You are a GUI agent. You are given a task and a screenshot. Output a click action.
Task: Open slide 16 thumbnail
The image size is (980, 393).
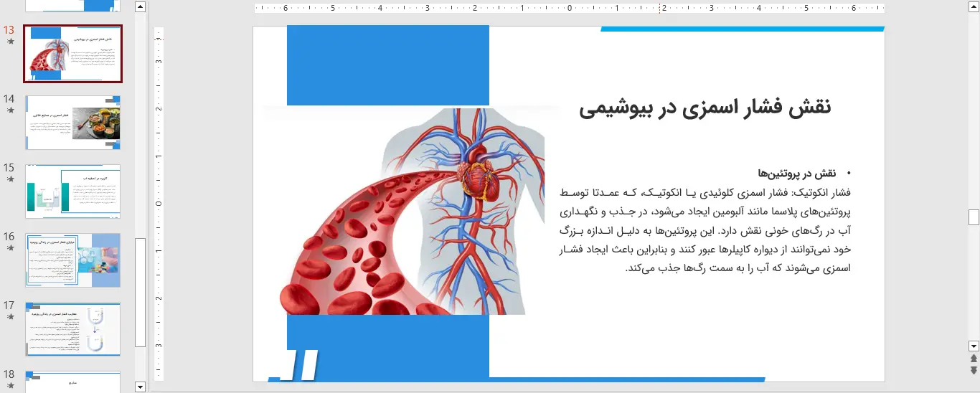pyautogui.click(x=73, y=260)
